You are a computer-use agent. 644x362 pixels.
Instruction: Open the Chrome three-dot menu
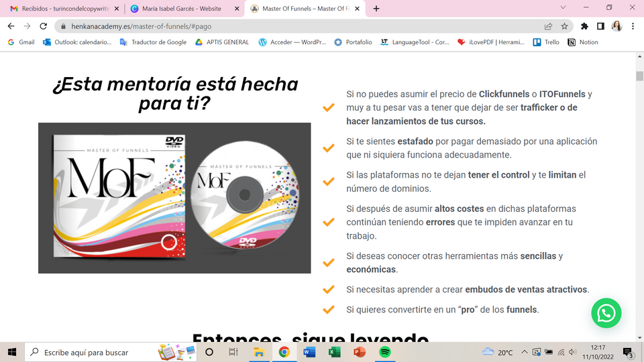[633, 26]
